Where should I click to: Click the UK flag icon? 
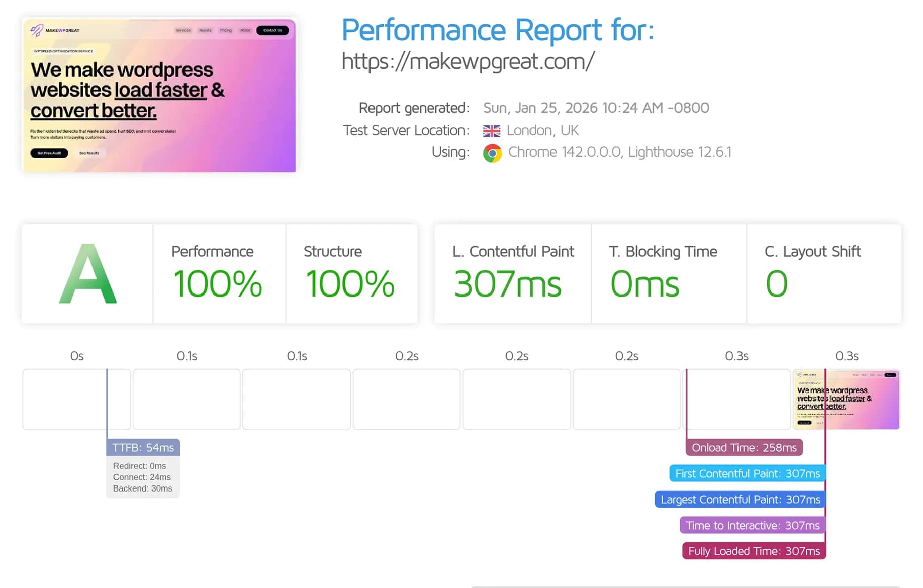pyautogui.click(x=491, y=131)
